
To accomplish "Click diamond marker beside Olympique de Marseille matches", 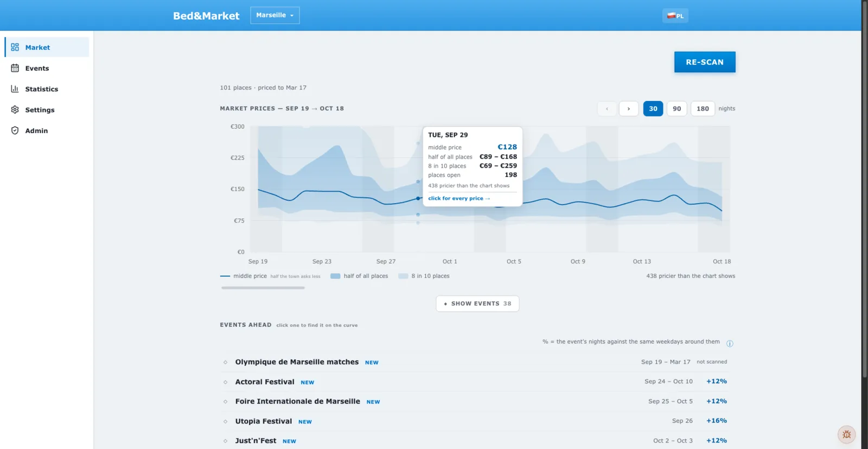I will pyautogui.click(x=225, y=362).
